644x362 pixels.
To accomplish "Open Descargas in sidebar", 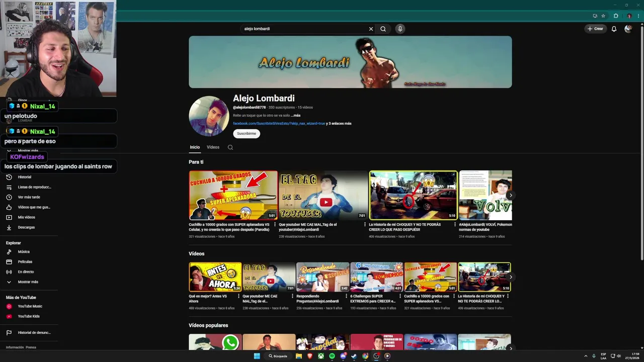I will (21, 227).
